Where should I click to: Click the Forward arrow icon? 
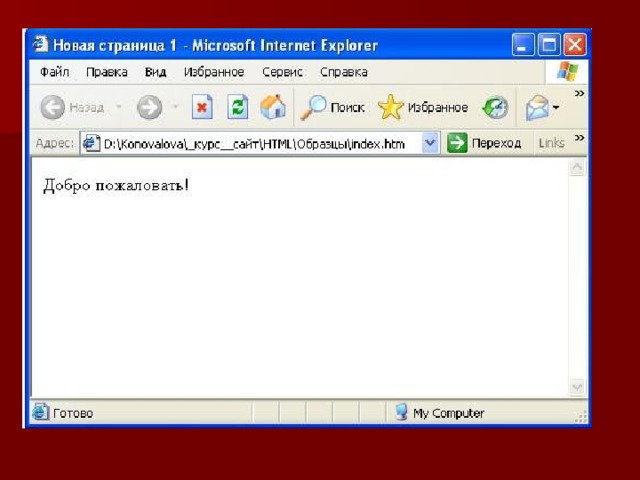149,107
